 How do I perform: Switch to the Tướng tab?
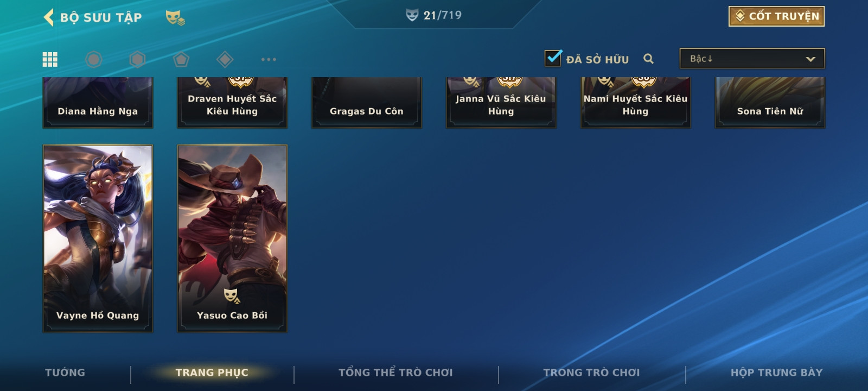[x=65, y=373]
